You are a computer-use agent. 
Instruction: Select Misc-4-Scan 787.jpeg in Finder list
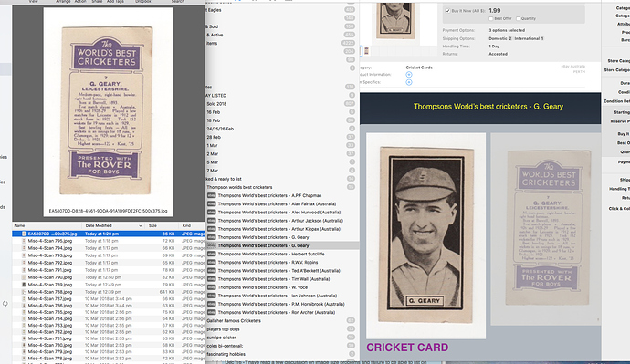pyautogui.click(x=109, y=298)
